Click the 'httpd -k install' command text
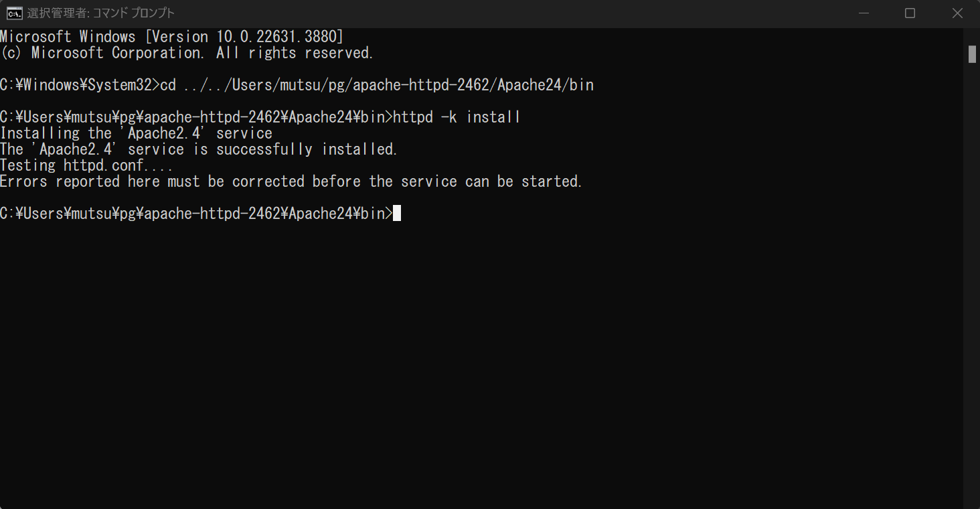 click(457, 117)
